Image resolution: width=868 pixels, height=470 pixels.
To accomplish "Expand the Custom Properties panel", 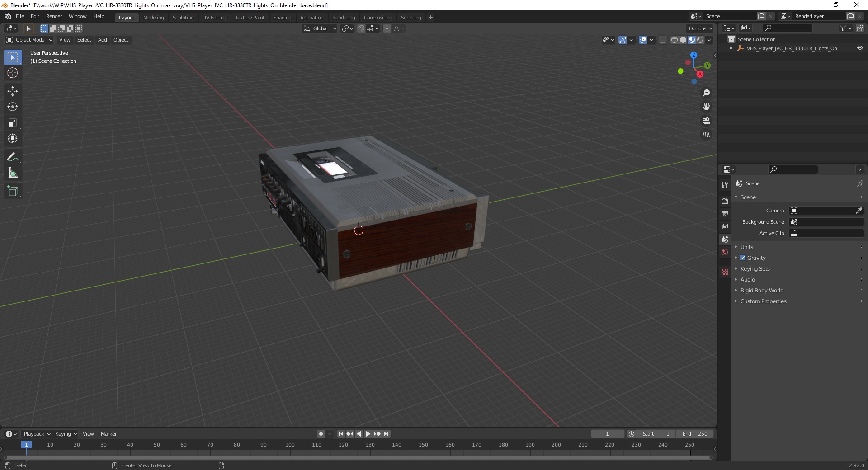I will [x=763, y=301].
